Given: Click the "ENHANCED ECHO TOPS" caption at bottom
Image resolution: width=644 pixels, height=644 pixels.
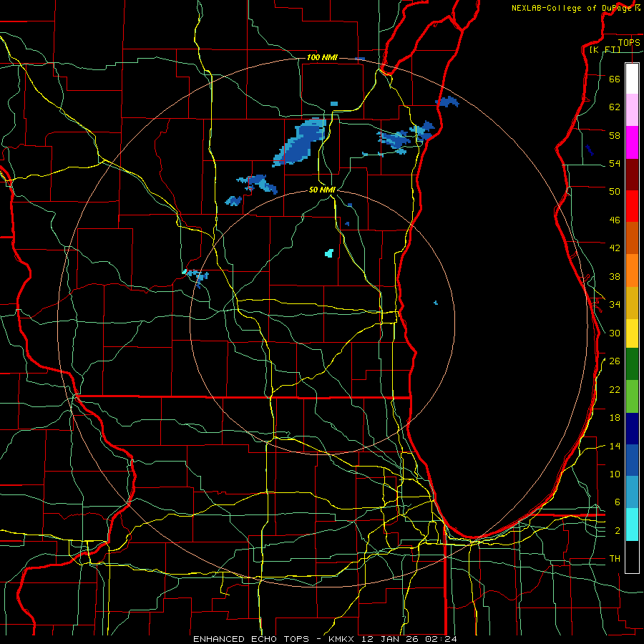Looking at the screenshot, I should [251, 639].
